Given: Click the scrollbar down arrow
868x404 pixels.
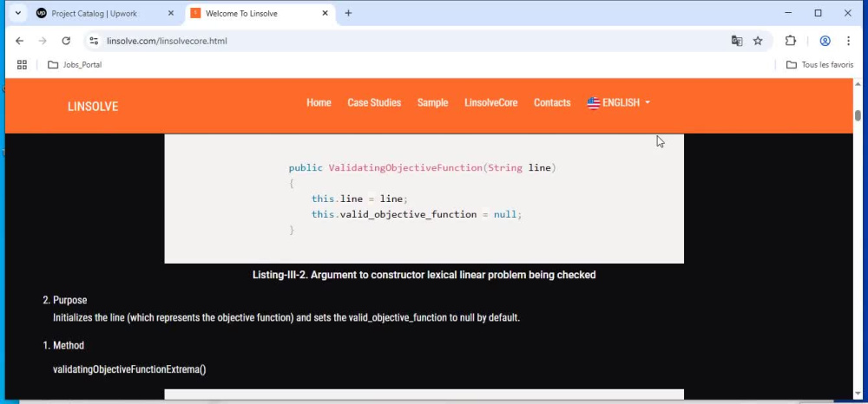Looking at the screenshot, I should coord(858,394).
